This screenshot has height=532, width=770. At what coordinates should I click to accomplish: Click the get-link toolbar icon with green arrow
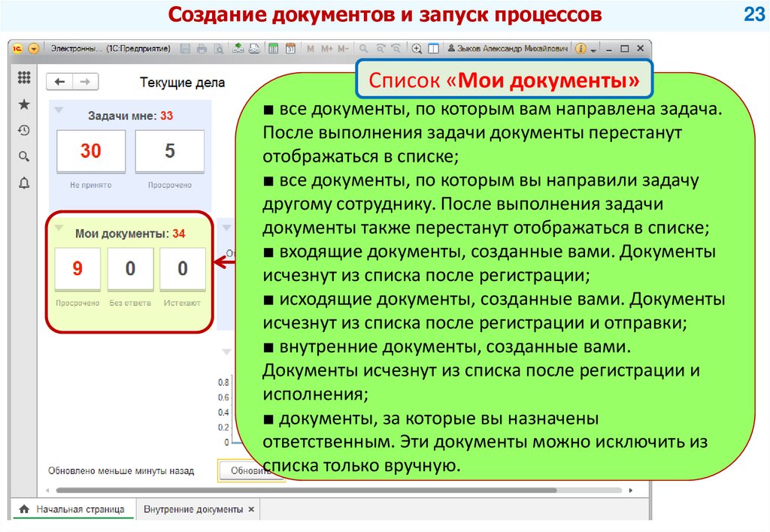pos(238,48)
